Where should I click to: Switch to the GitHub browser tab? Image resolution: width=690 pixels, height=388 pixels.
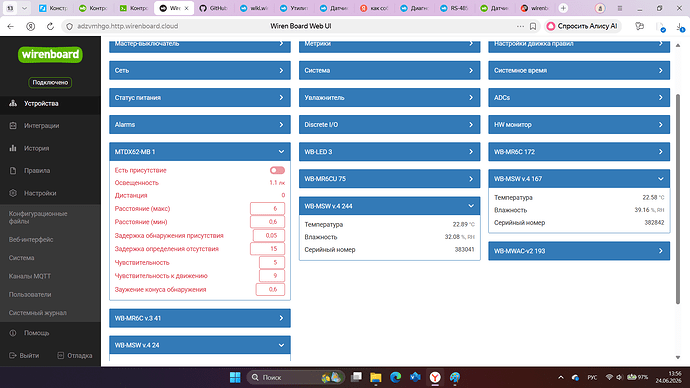213,8
